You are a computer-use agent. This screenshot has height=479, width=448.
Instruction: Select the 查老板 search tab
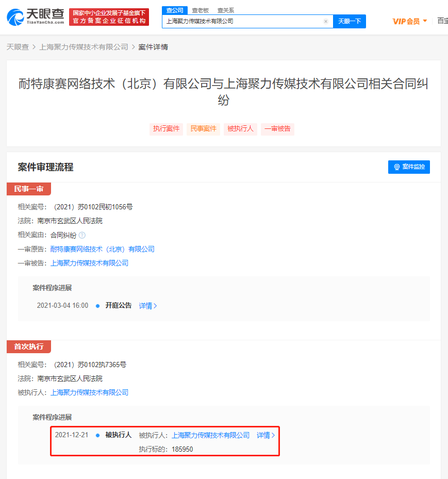200,10
